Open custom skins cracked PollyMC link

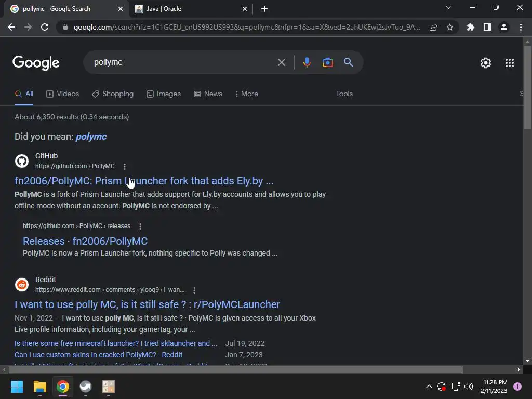point(98,355)
